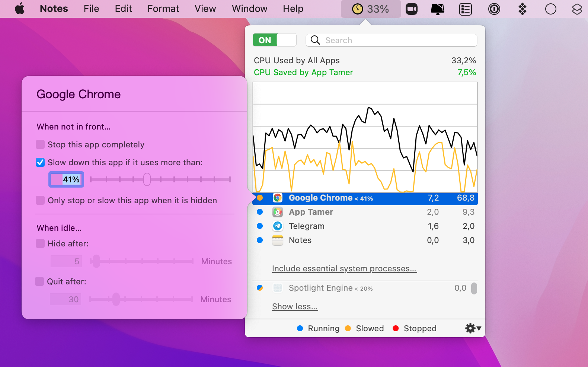588x367 pixels.
Task: Click the CPU Saved by App Tamer text
Action: click(x=304, y=72)
